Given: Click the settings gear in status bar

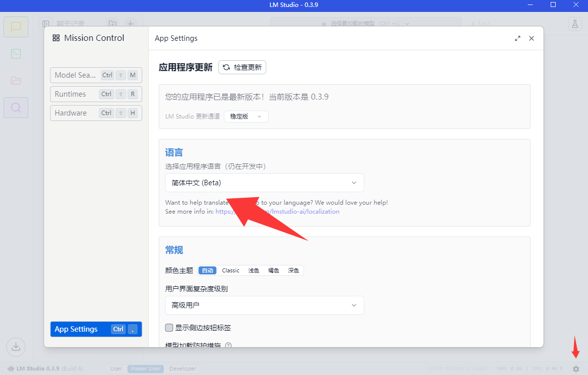Looking at the screenshot, I should (576, 369).
